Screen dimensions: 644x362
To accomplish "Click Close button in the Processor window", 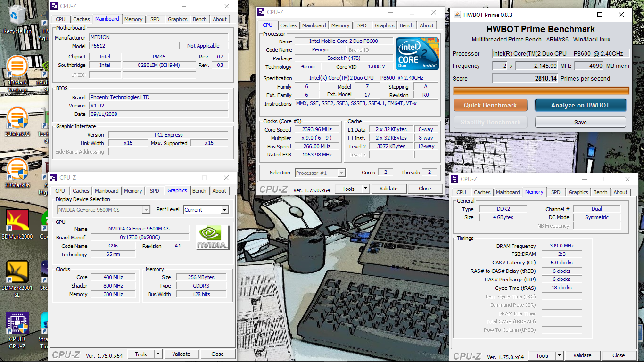I will [425, 189].
